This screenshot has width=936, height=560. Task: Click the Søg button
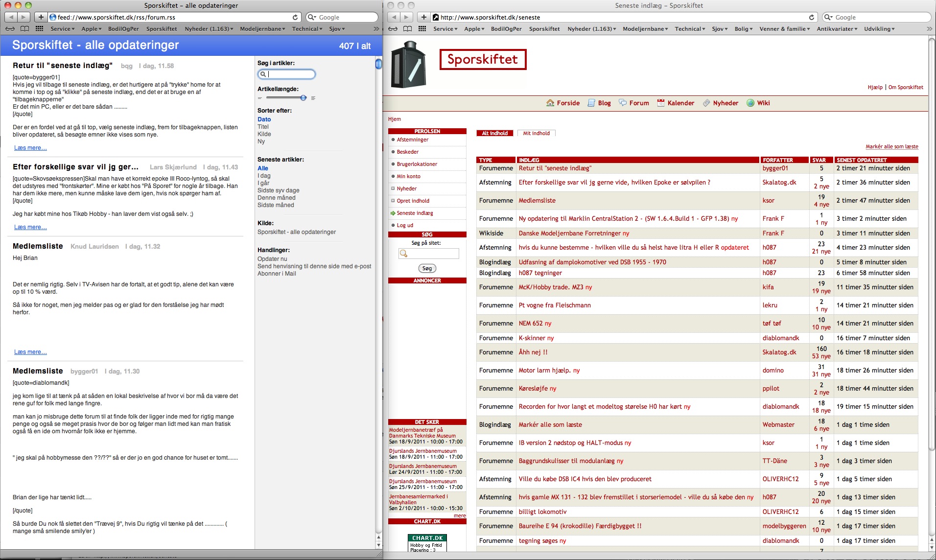(427, 268)
